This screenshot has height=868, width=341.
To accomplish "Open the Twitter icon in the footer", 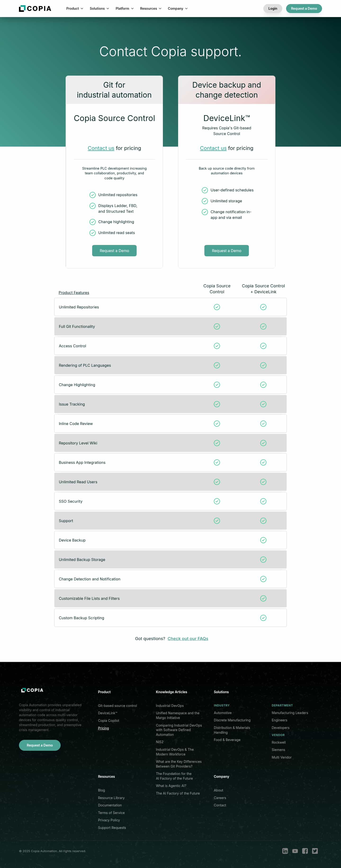I will pyautogui.click(x=315, y=851).
